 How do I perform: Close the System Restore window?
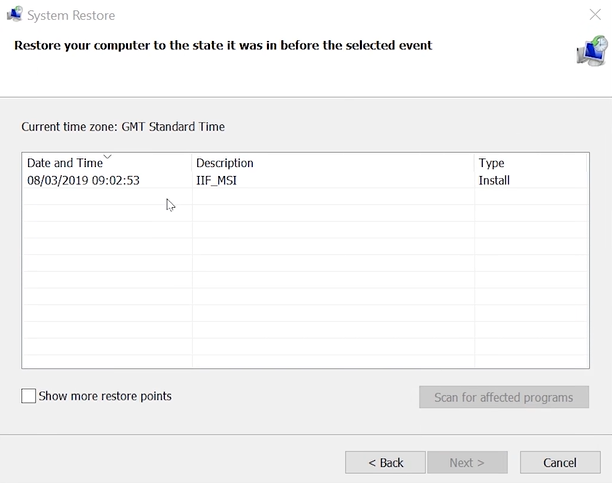tap(596, 15)
